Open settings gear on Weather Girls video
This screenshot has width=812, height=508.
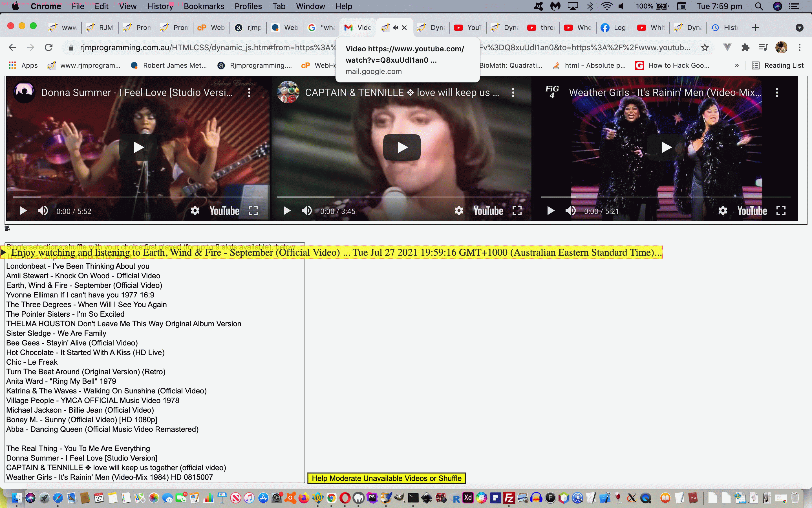tap(722, 211)
